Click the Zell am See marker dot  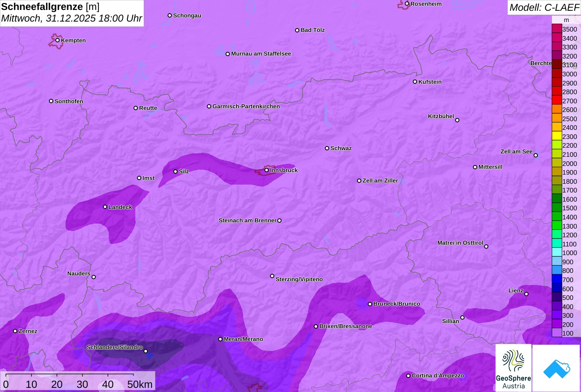[x=536, y=156]
